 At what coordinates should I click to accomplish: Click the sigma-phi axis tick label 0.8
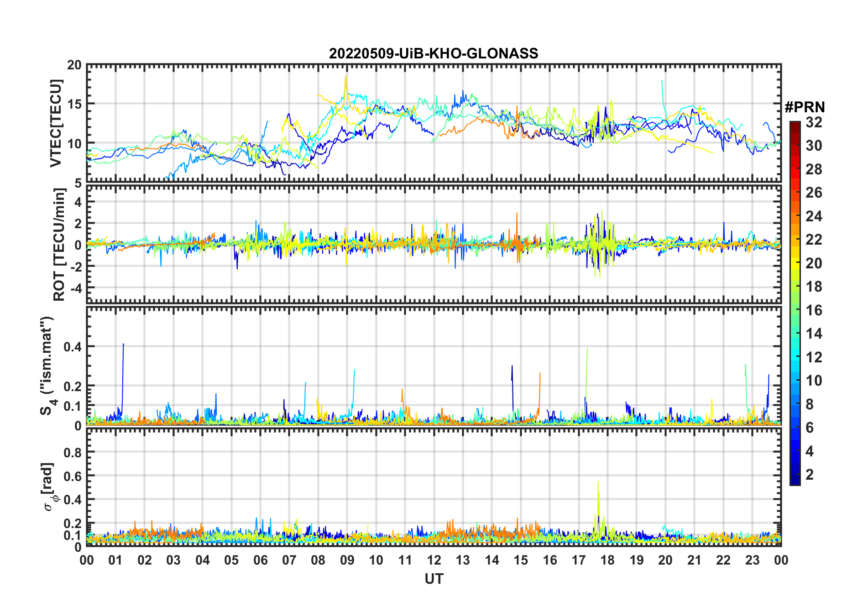point(73,453)
